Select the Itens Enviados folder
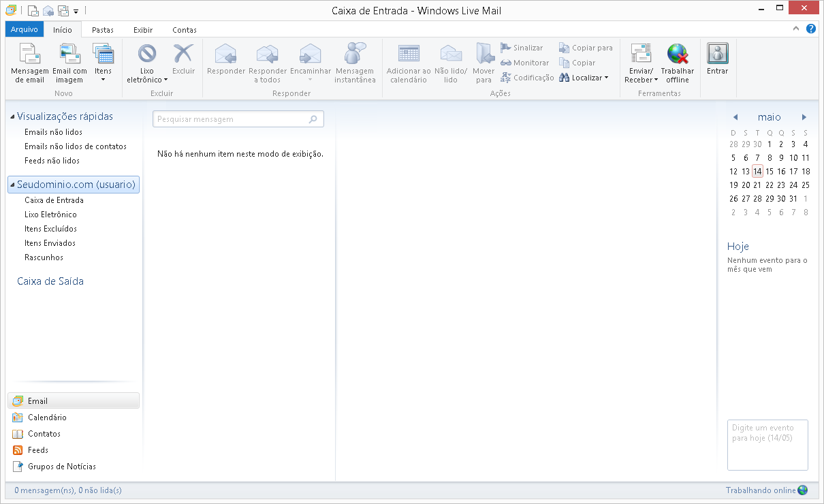This screenshot has width=824, height=504. [x=50, y=243]
